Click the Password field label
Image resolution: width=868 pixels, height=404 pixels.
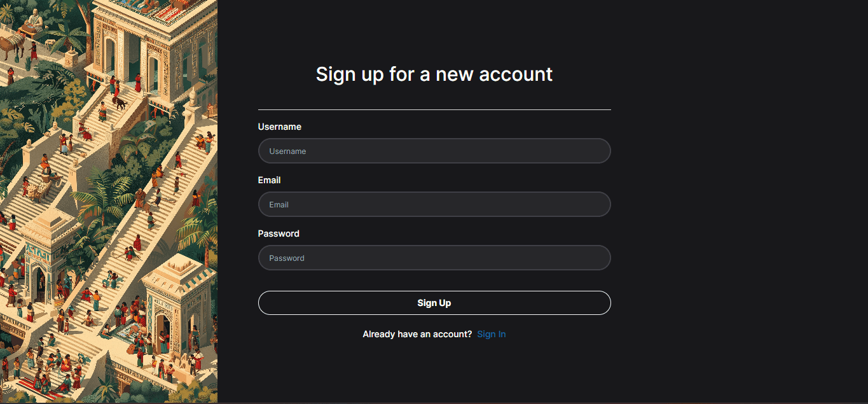click(x=279, y=233)
